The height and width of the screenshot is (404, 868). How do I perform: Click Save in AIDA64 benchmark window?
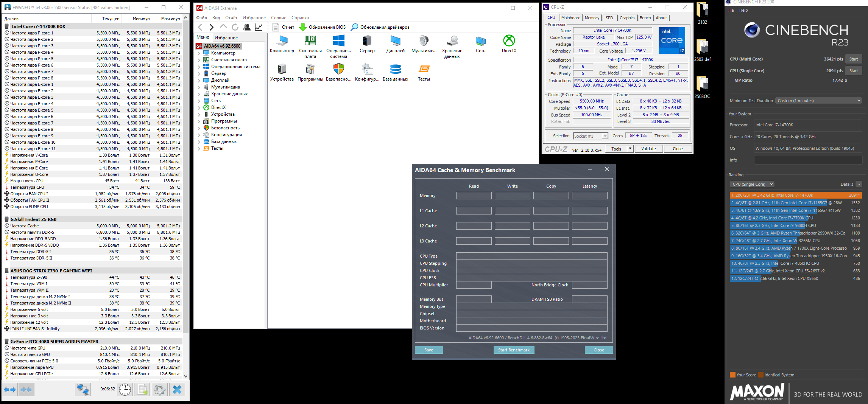[429, 350]
